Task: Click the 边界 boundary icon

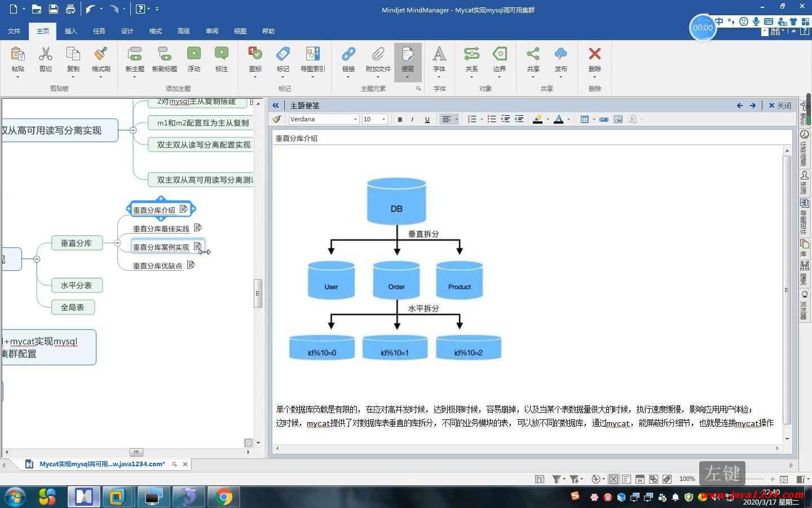Action: (x=500, y=54)
